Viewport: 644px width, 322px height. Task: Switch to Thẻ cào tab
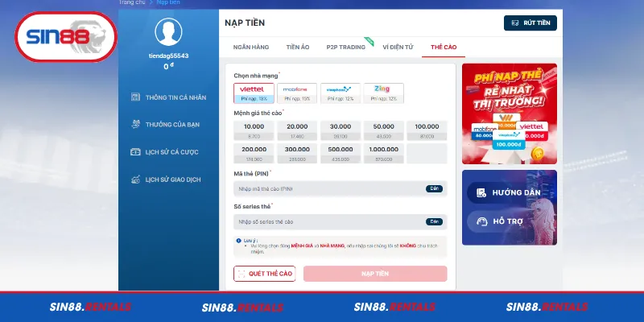pos(444,47)
